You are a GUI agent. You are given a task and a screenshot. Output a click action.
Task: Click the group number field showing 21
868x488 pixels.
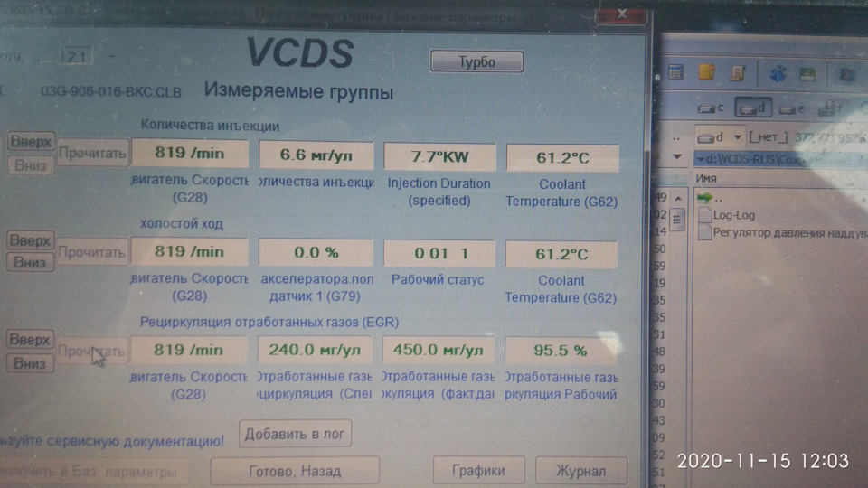coord(76,56)
